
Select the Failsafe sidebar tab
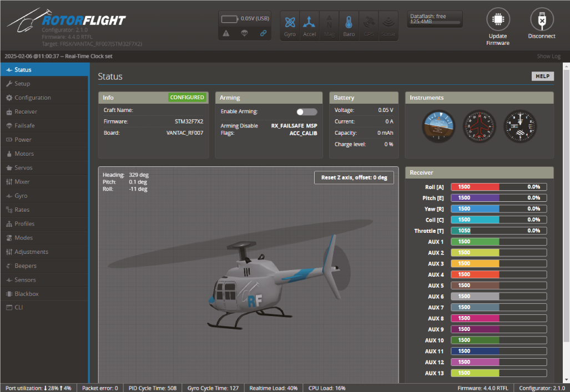[x=24, y=126]
